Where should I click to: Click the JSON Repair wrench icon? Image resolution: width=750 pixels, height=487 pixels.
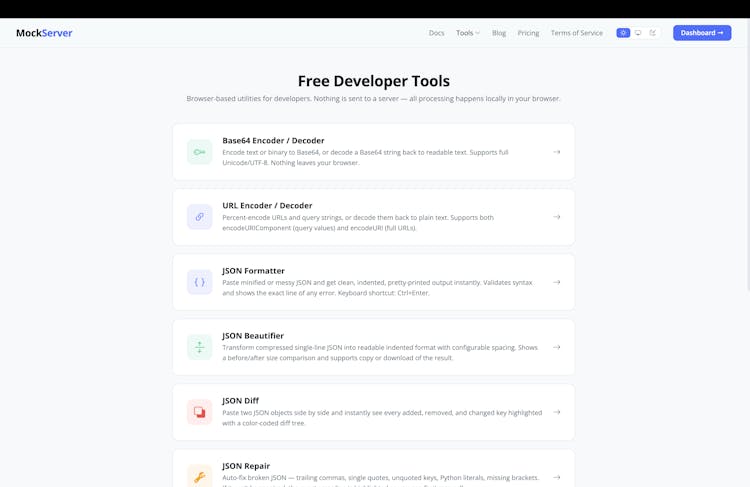point(199,476)
